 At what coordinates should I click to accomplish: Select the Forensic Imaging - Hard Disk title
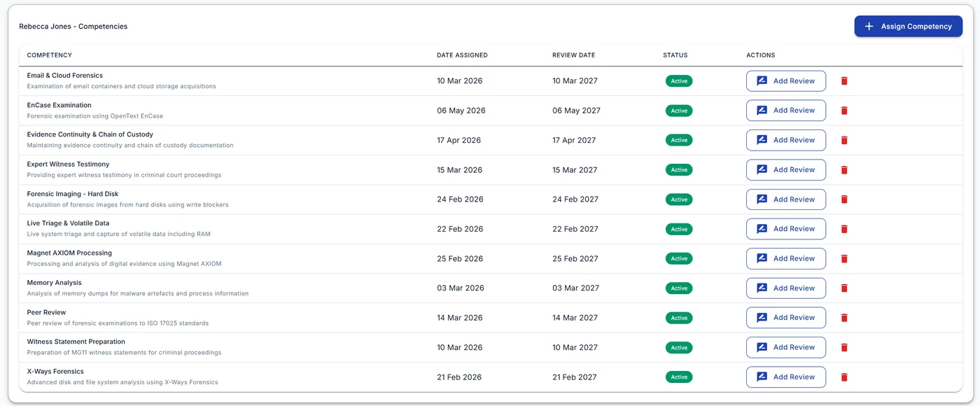point(73,194)
